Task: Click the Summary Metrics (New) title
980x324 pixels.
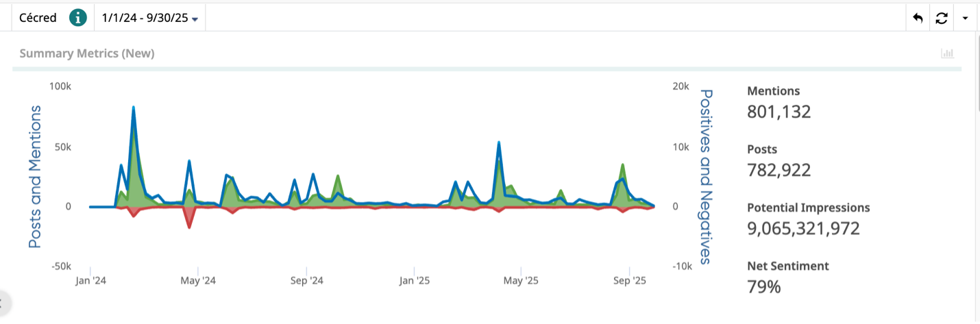Action: [87, 53]
